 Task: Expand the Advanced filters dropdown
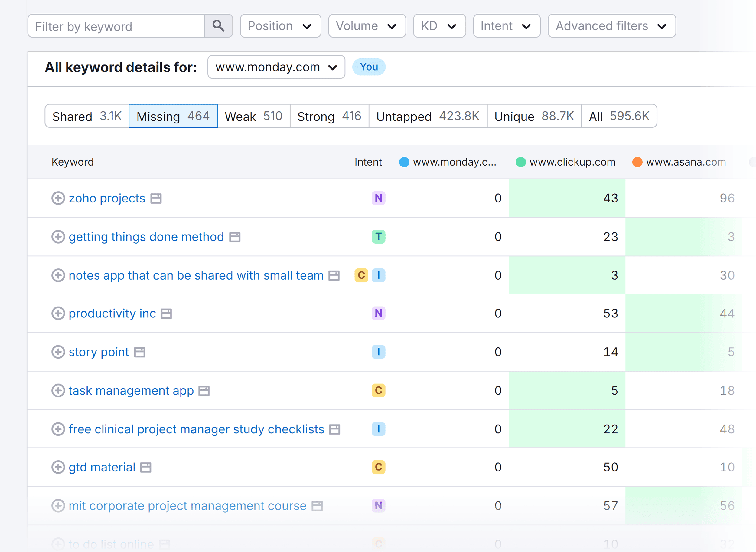[612, 26]
